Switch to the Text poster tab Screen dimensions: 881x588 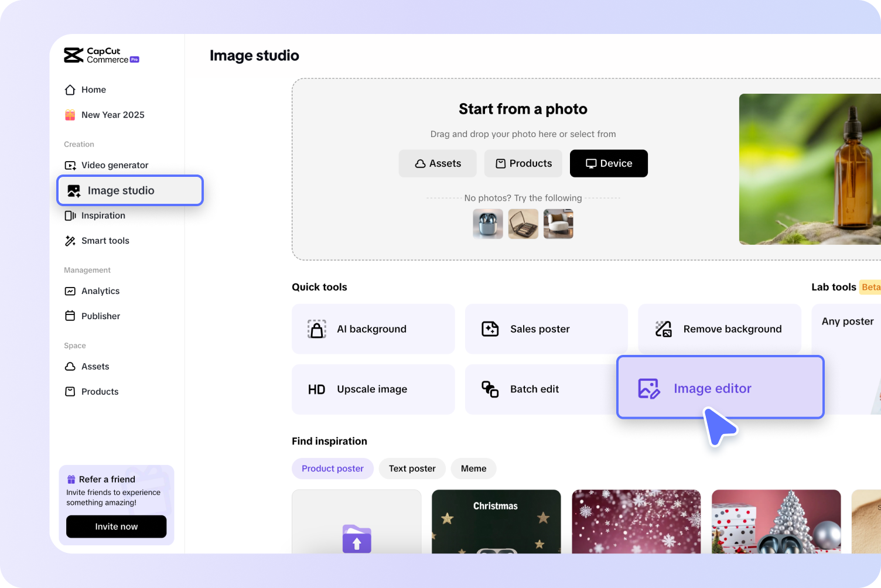[x=412, y=469]
